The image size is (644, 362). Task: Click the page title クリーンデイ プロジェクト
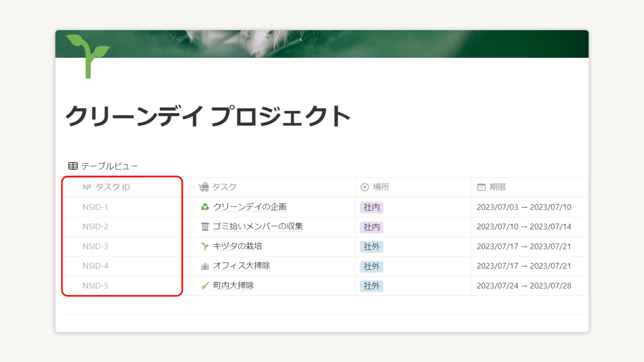click(x=208, y=116)
